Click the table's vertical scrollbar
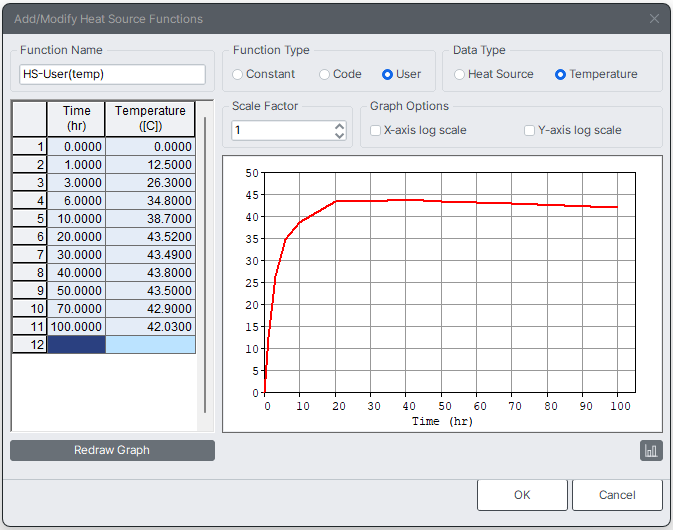 coord(205,265)
